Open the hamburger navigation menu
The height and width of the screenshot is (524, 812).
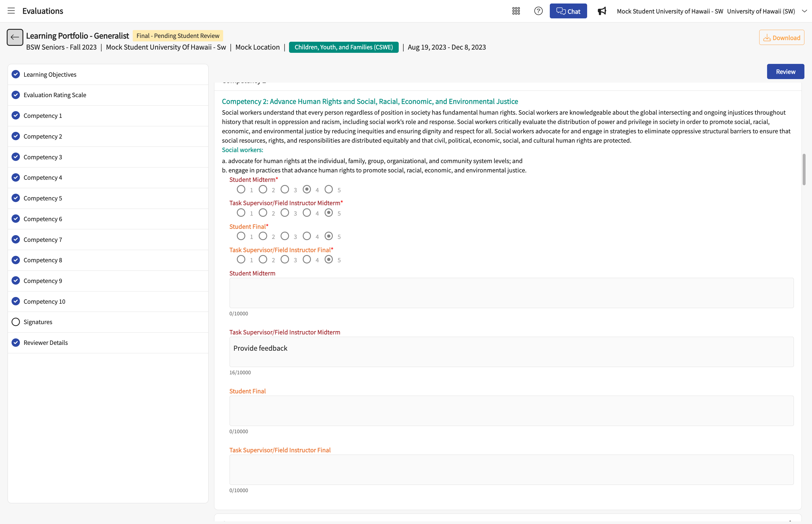11,11
